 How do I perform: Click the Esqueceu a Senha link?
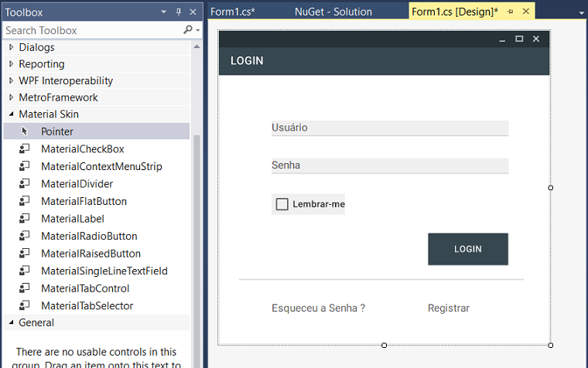[319, 308]
